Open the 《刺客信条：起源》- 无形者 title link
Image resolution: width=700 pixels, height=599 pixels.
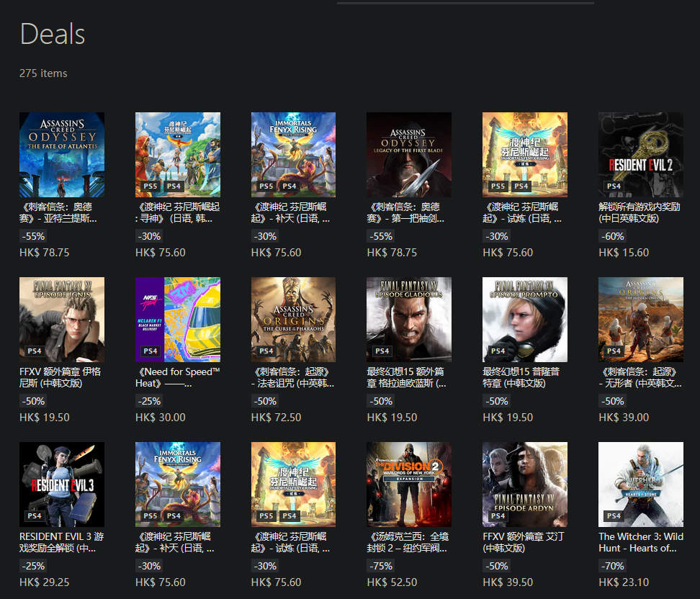point(640,377)
